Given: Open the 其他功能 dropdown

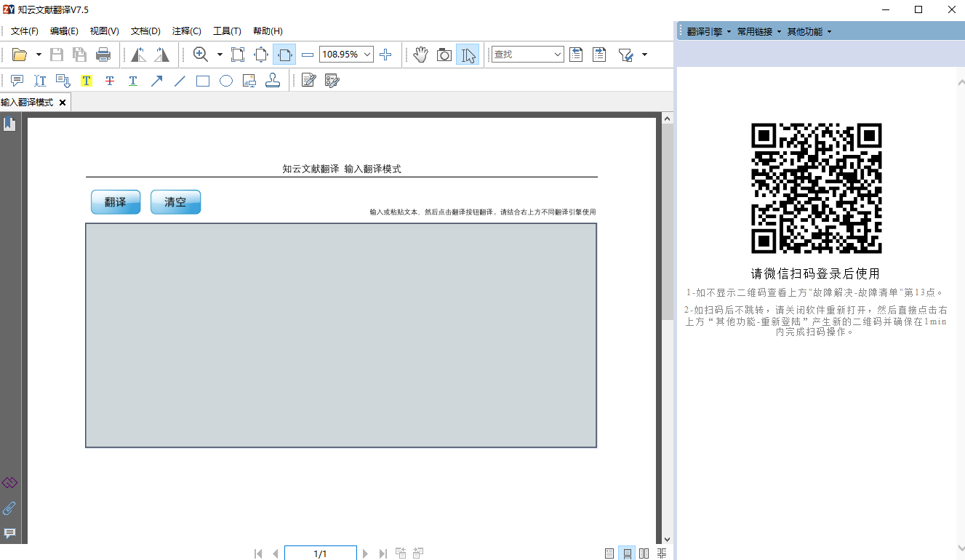Looking at the screenshot, I should [x=807, y=31].
